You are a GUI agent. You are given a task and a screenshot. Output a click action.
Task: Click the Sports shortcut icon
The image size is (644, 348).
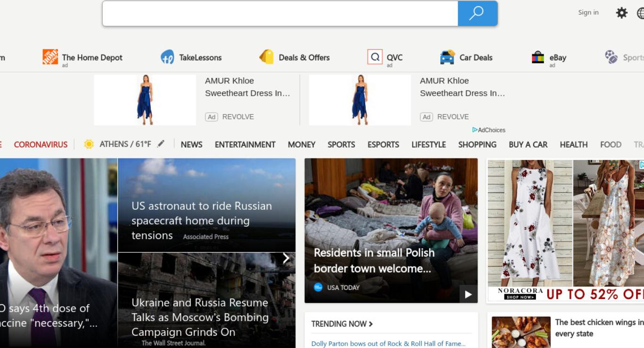[x=611, y=57]
